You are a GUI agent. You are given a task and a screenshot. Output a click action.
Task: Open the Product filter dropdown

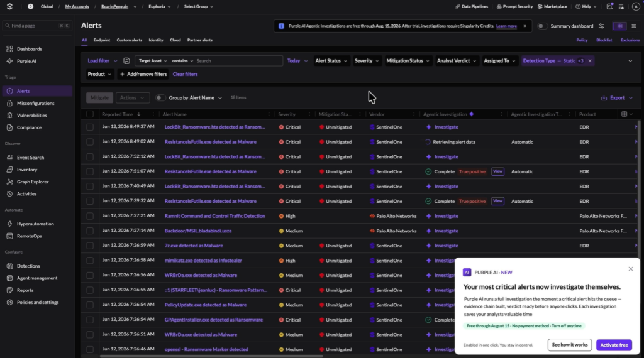[x=99, y=74]
